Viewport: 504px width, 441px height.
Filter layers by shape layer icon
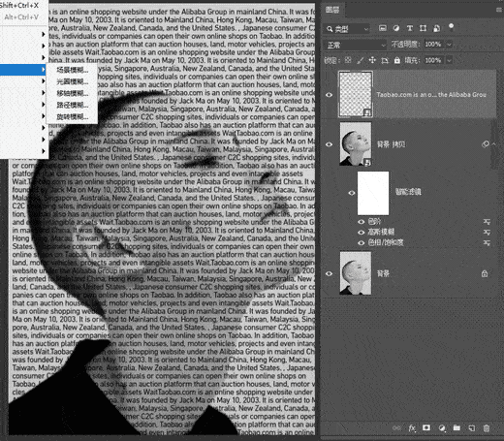click(423, 28)
